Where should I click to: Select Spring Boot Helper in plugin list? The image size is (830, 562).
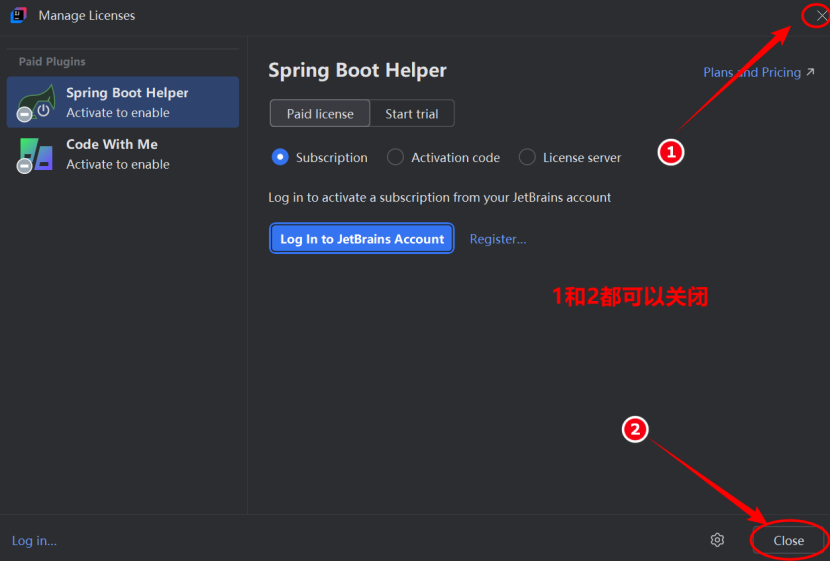pos(123,102)
